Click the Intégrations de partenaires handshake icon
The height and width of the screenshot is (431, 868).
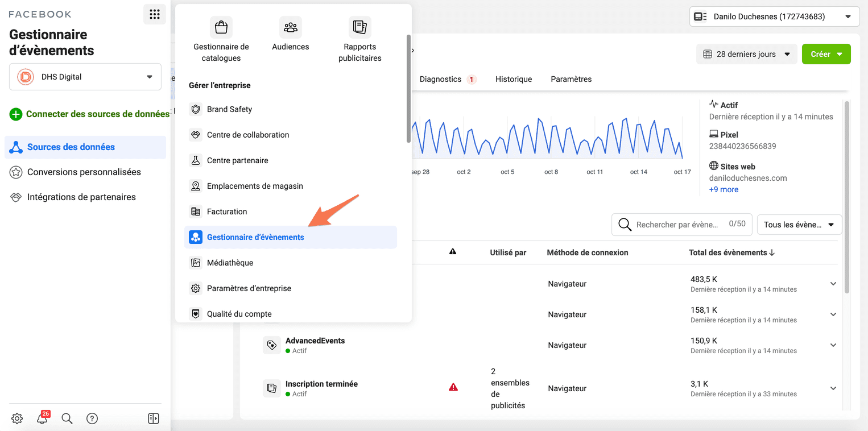[16, 197]
